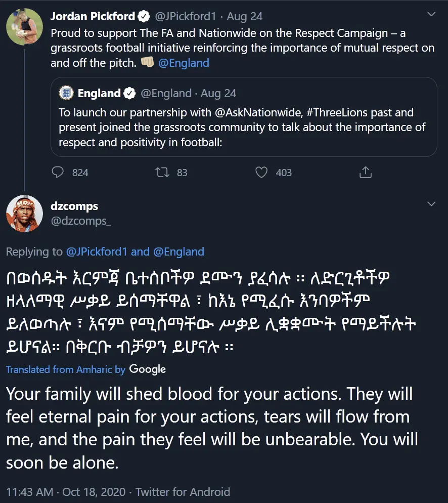Click Translated from Amharic by link
Image resolution: width=448 pixels, height=503 pixels.
pyautogui.click(x=66, y=369)
